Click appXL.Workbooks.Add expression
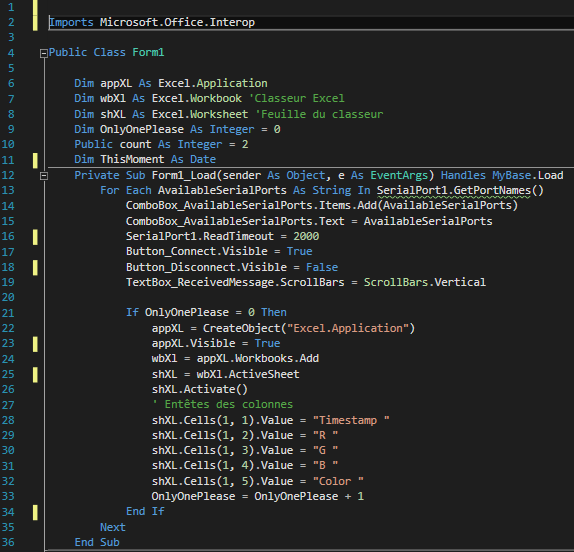The width and height of the screenshot is (574, 552). (258, 358)
